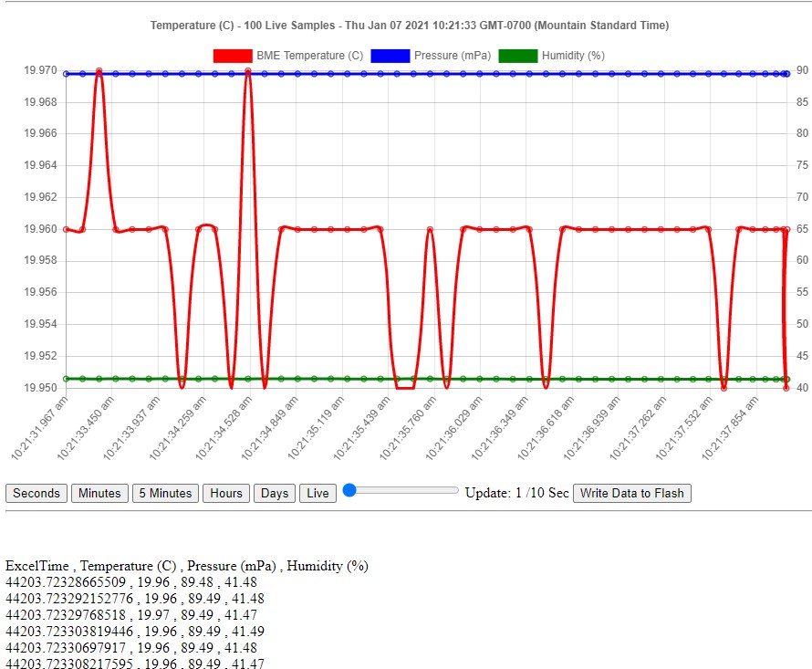Click the first red temperature peak point at 19.970
Image resolution: width=812 pixels, height=669 pixels.
[99, 71]
